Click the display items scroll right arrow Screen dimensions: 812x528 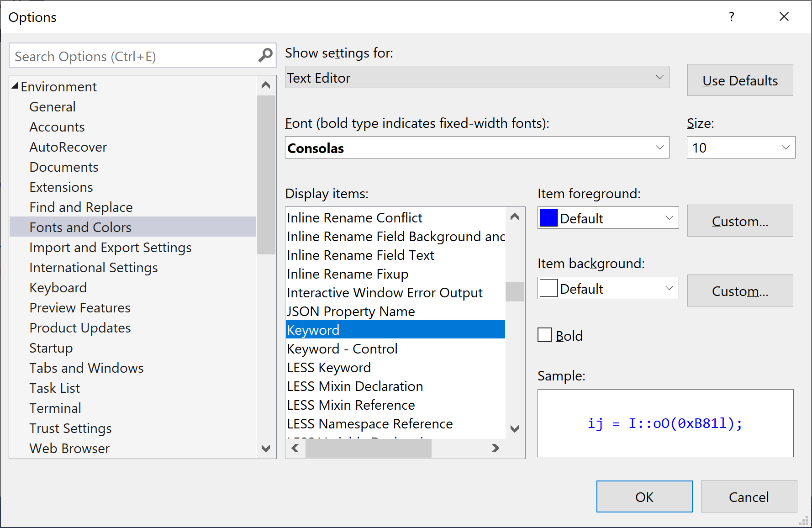tap(496, 448)
